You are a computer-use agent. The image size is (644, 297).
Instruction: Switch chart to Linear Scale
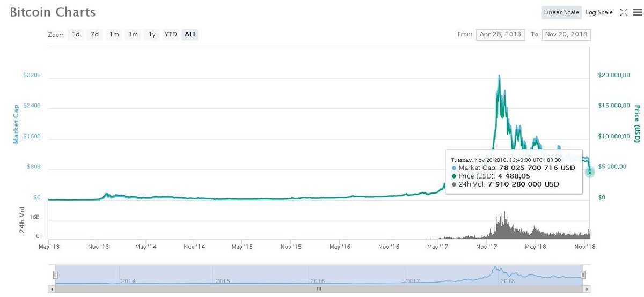point(561,12)
